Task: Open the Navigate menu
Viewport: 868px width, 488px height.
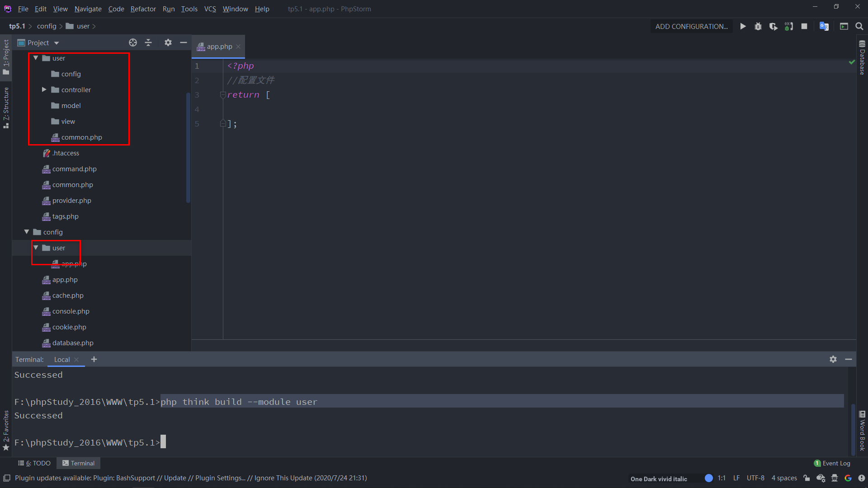Action: click(x=88, y=9)
